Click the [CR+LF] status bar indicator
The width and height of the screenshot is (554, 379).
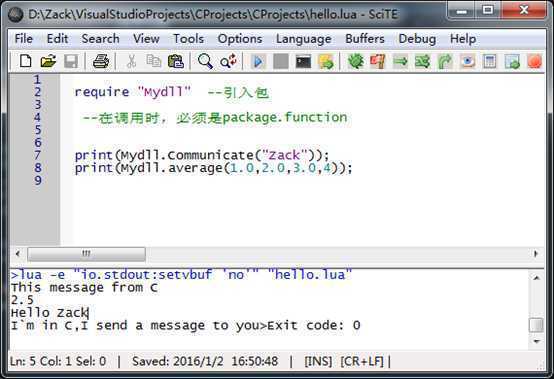point(362,361)
